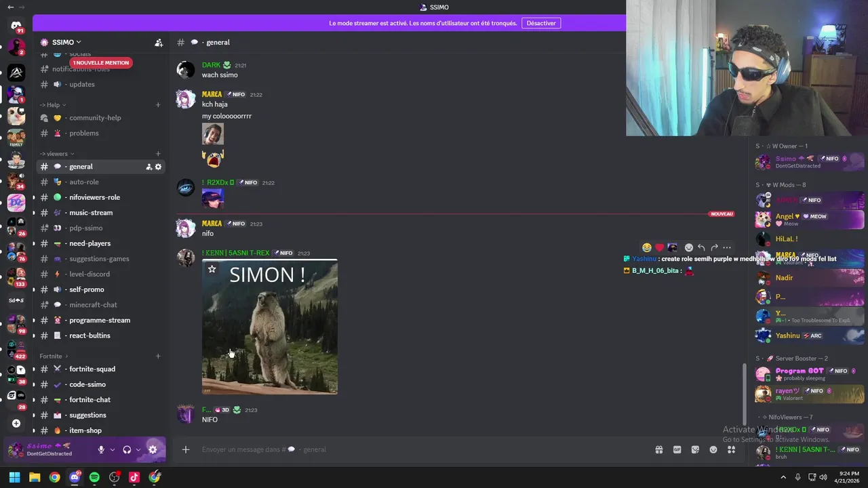
Task: Create invite for general channel
Action: pos(149,167)
